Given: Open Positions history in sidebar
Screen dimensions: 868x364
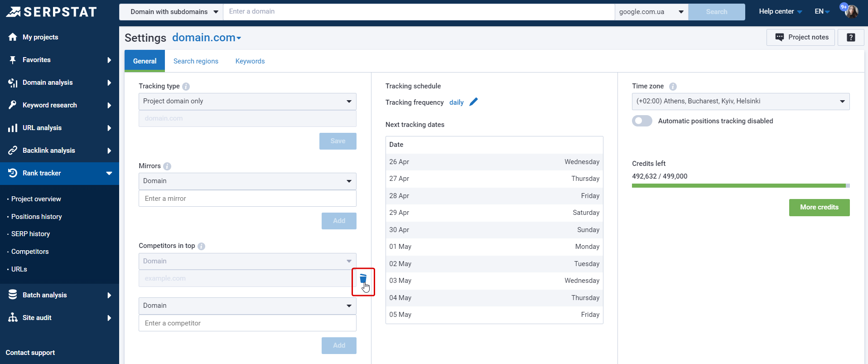Looking at the screenshot, I should point(37,217).
